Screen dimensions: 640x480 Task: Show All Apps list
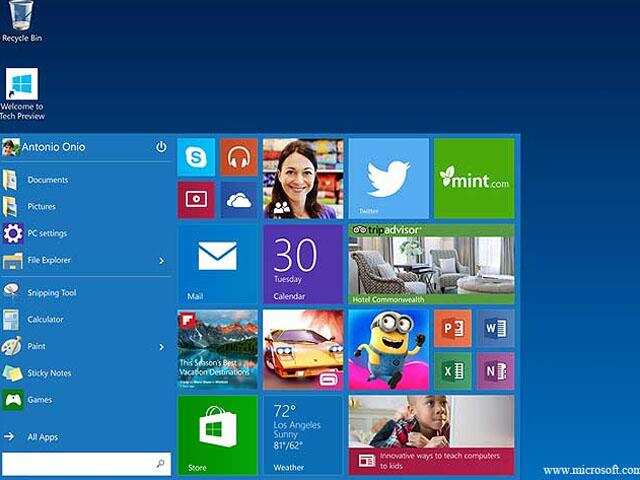42,437
